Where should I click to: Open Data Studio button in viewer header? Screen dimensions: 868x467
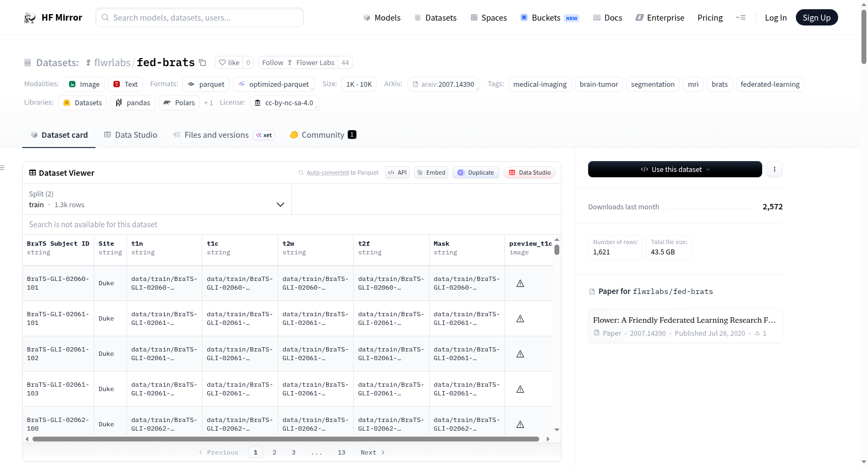click(529, 172)
